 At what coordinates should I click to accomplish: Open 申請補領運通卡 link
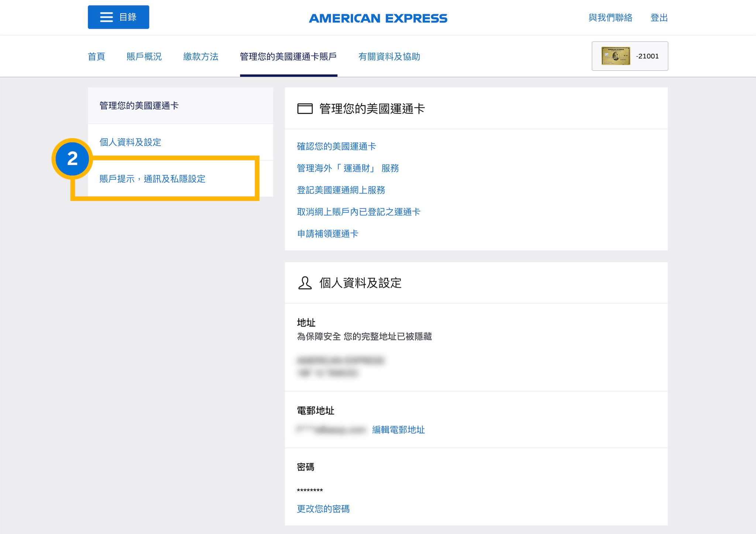(327, 234)
